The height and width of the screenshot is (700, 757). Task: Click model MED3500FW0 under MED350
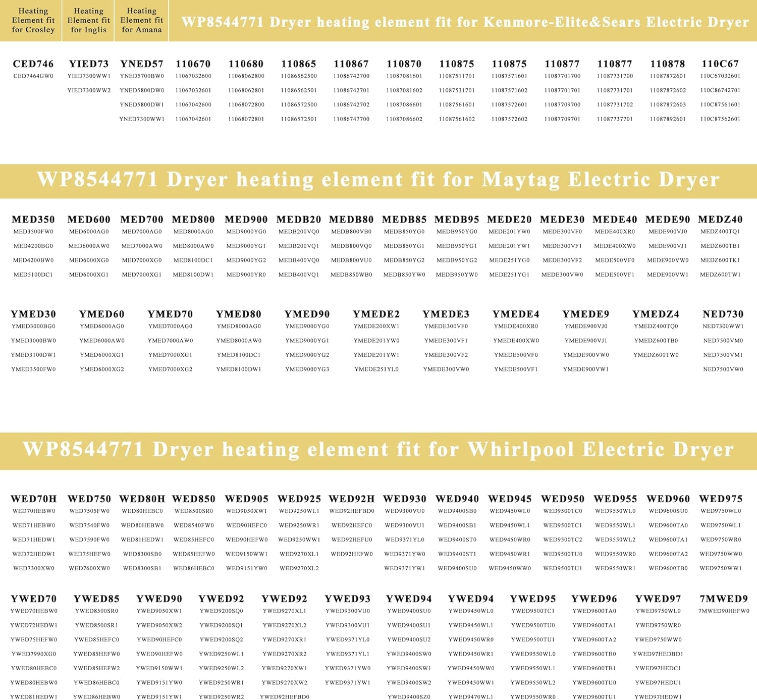pos(33,232)
